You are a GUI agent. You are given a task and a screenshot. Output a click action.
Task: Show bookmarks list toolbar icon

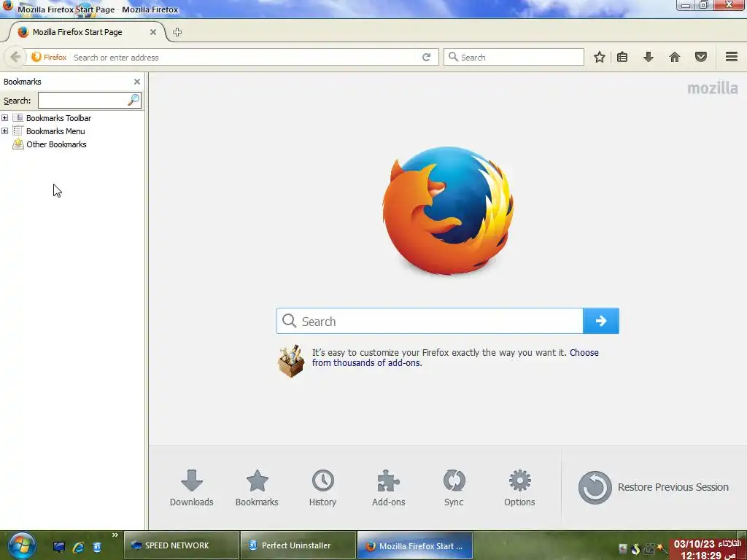coord(622,57)
